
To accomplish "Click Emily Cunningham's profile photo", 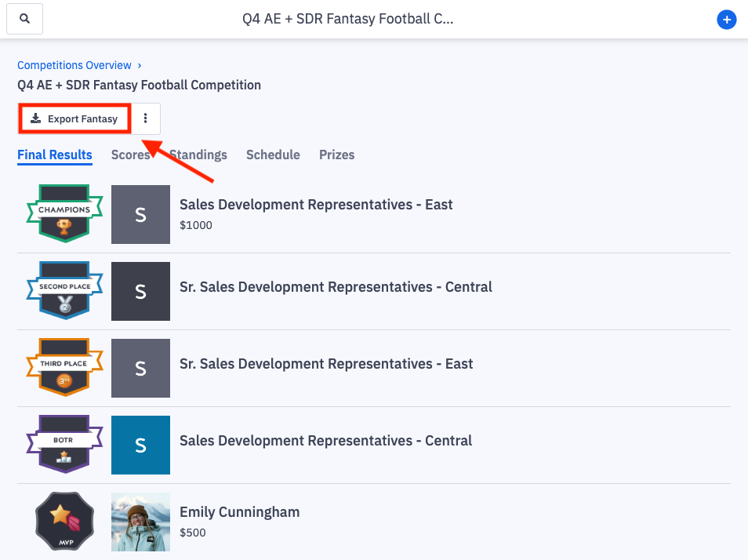I will coord(140,522).
